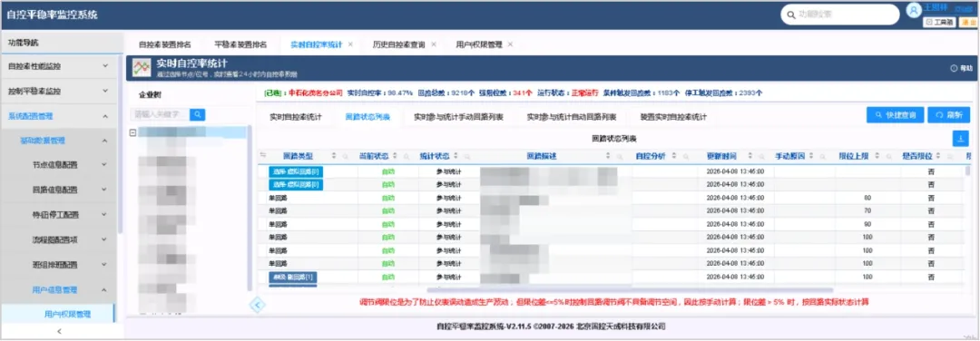Click the enterprise tree search button
The height and width of the screenshot is (341, 980).
(x=198, y=114)
